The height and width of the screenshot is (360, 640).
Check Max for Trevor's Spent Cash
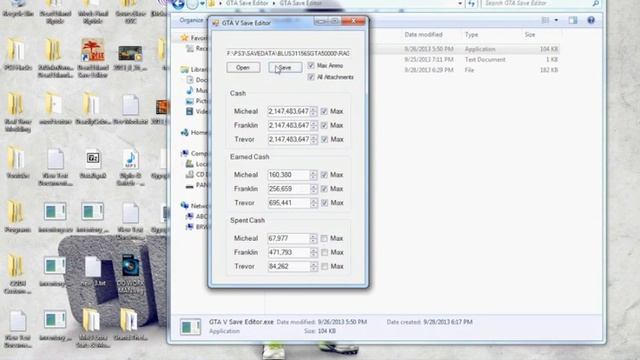click(x=324, y=266)
